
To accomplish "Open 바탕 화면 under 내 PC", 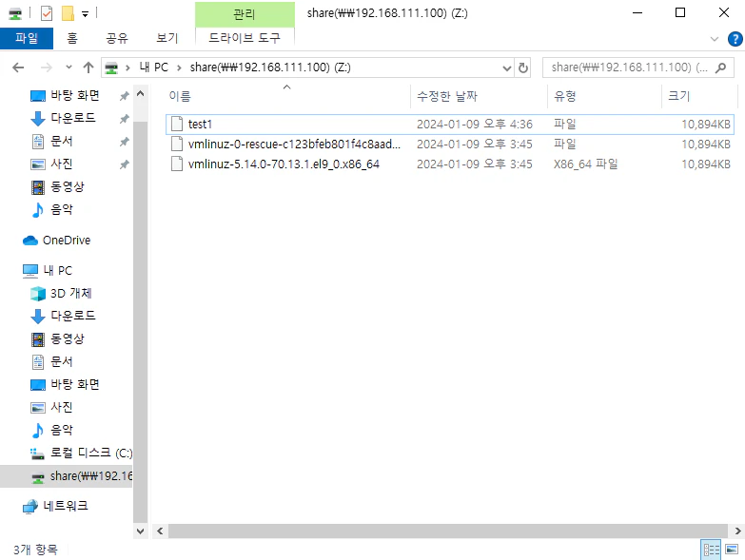I will [x=65, y=384].
